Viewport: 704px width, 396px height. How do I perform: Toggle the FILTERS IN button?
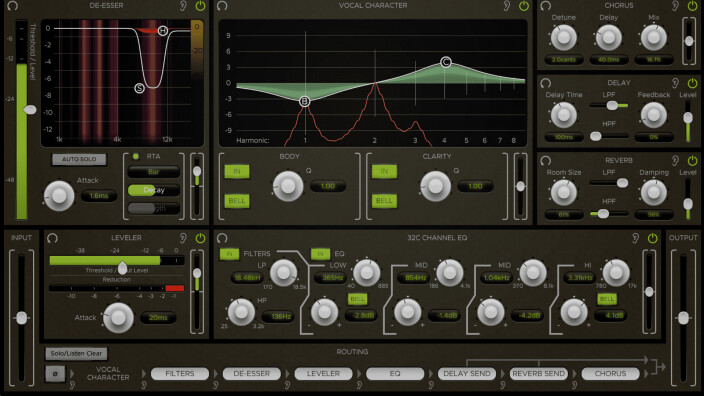229,254
